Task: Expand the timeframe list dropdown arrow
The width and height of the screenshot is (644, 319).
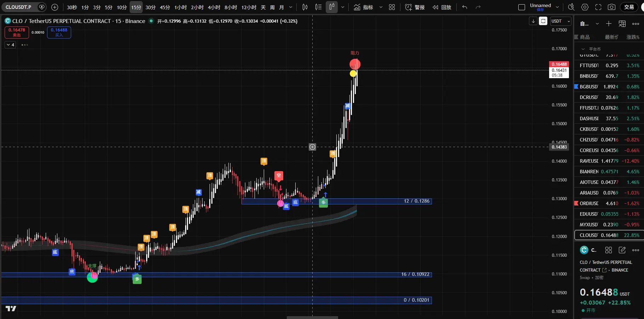Action: pos(291,7)
